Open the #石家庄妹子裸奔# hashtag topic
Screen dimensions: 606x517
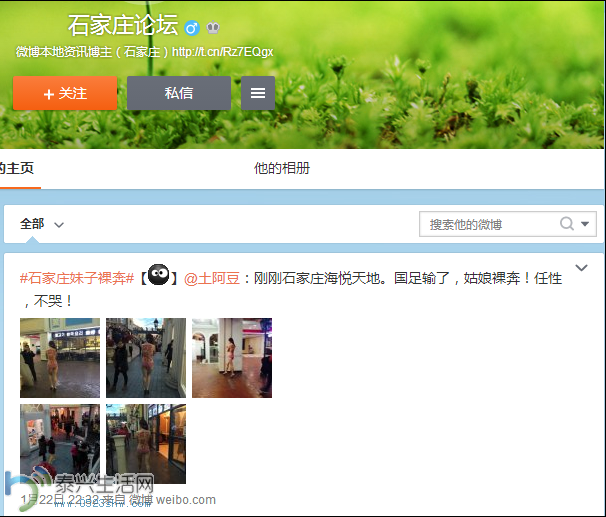77,278
